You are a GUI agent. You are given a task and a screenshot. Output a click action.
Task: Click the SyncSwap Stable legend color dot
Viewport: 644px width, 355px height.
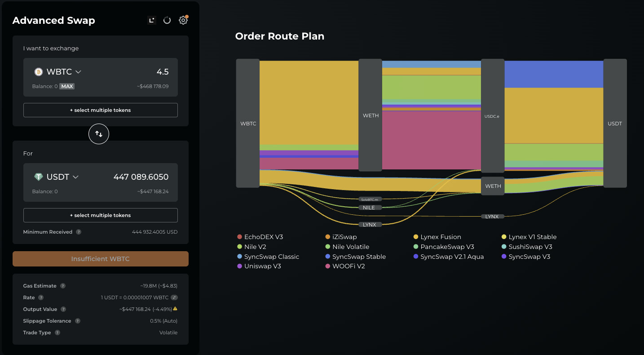coord(328,257)
